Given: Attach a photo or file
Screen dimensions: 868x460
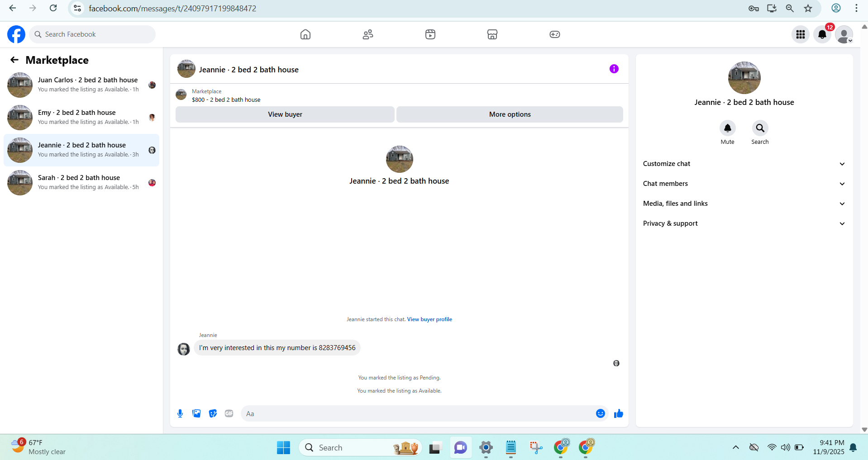Looking at the screenshot, I should coord(196,413).
